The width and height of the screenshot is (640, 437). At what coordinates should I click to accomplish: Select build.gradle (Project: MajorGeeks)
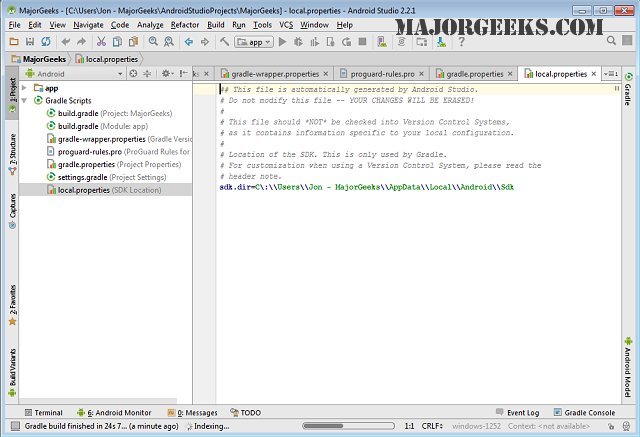(x=109, y=113)
